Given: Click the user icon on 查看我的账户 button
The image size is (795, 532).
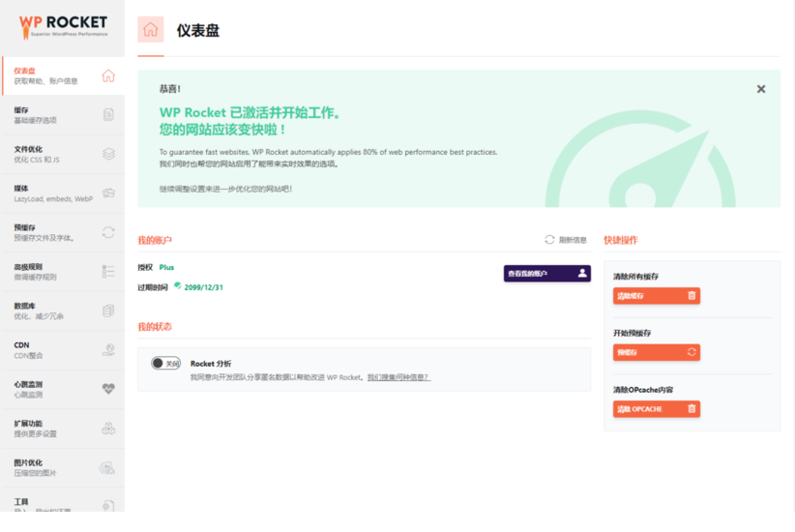Looking at the screenshot, I should 582,274.
